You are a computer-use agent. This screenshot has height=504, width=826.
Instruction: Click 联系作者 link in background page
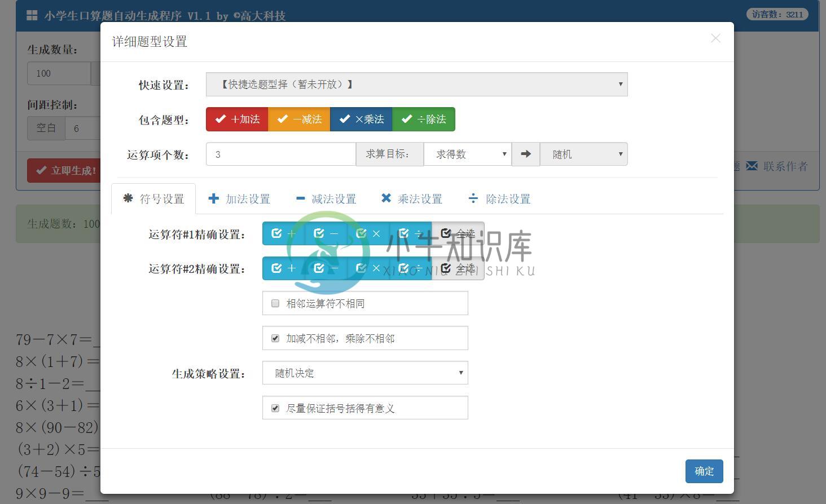(x=785, y=166)
